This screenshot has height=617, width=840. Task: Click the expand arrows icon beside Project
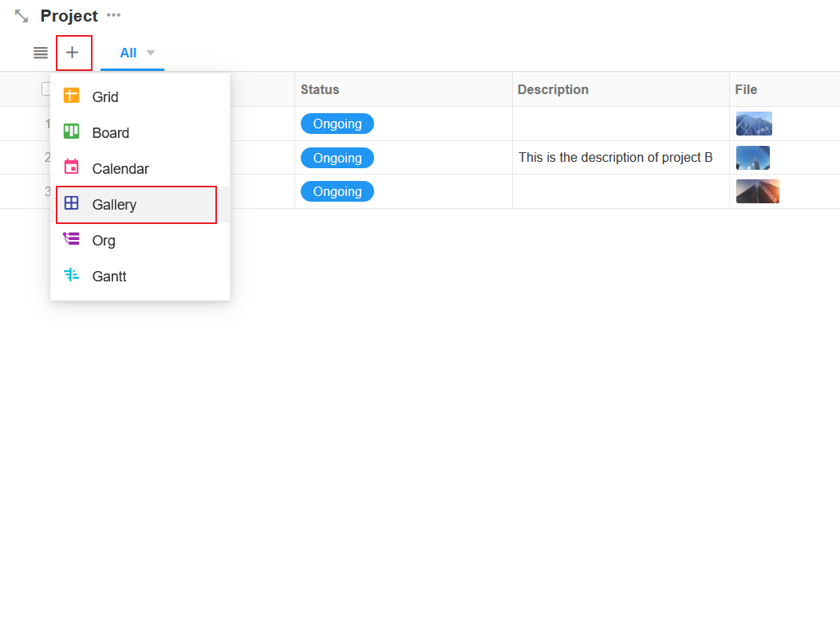point(22,16)
